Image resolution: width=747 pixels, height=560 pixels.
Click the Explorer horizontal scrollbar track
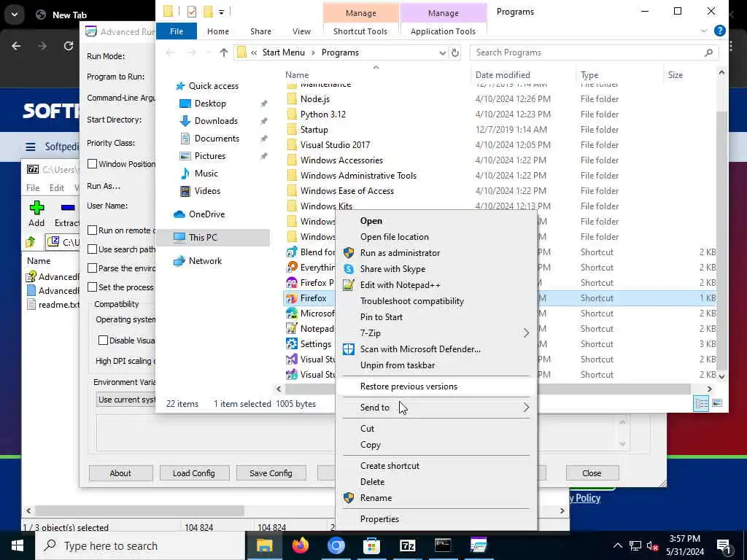click(488, 389)
